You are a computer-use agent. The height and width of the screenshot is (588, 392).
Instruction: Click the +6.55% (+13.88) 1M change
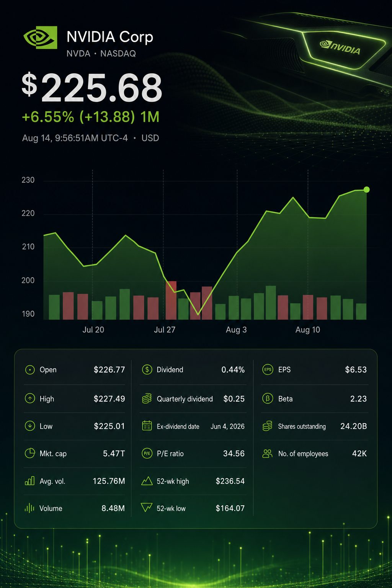click(91, 117)
